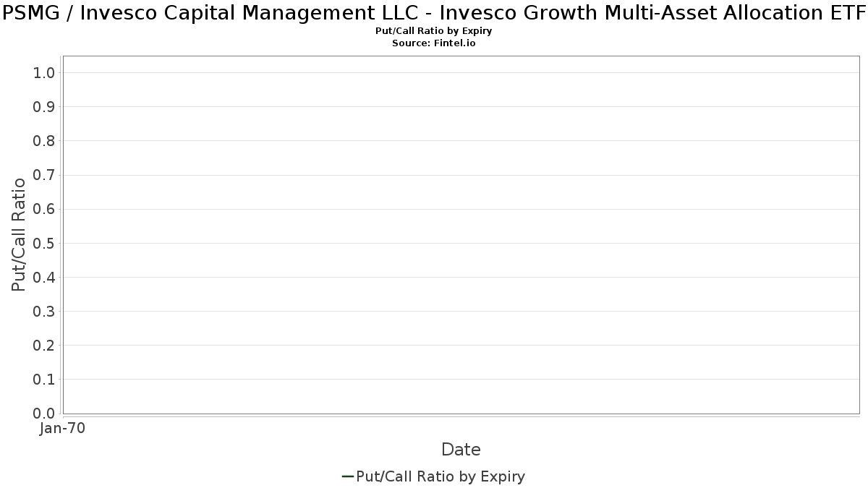Viewport: 868px width, 488px height.
Task: Click the 0.0 y-axis tick label
Action: 44,413
